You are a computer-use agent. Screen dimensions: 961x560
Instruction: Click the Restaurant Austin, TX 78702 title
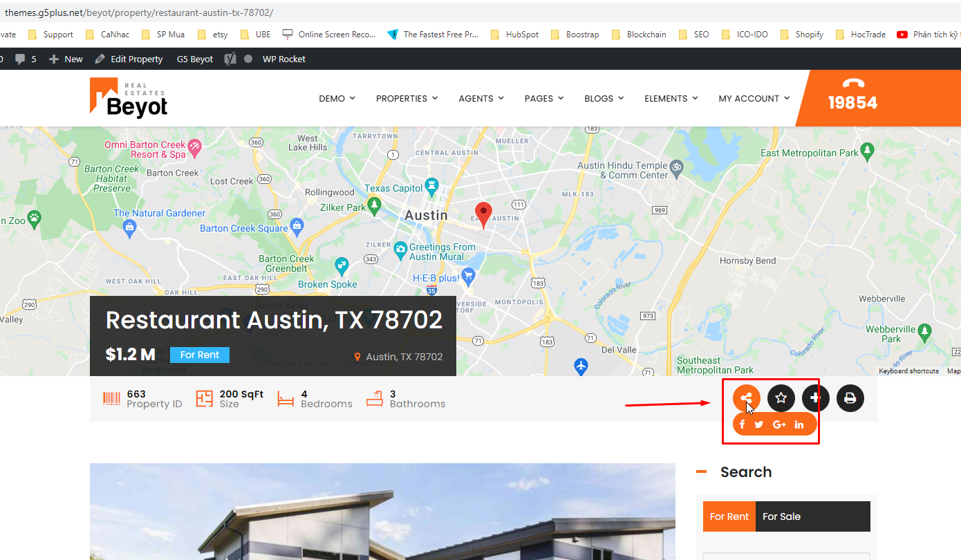pos(274,320)
